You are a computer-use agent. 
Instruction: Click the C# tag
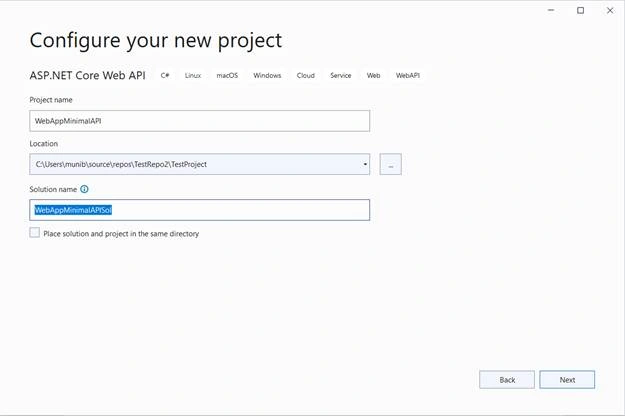(165, 75)
